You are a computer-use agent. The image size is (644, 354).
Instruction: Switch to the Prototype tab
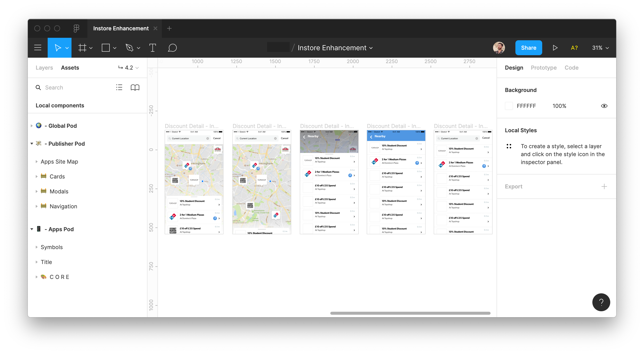[x=544, y=68]
